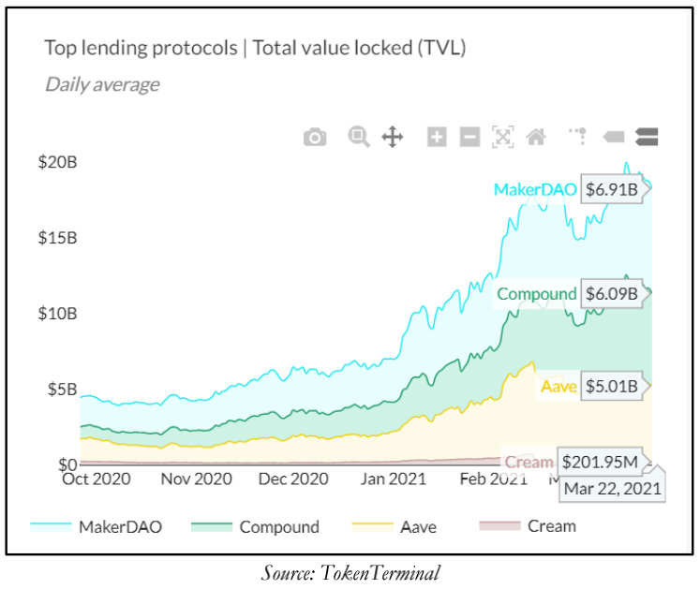
Task: Click the Zoom in plus icon
Action: point(437,138)
